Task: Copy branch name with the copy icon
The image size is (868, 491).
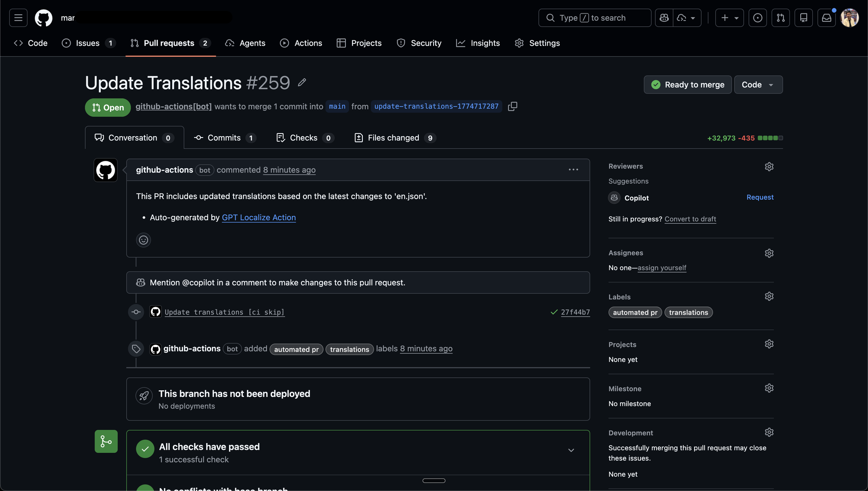Action: coord(513,106)
